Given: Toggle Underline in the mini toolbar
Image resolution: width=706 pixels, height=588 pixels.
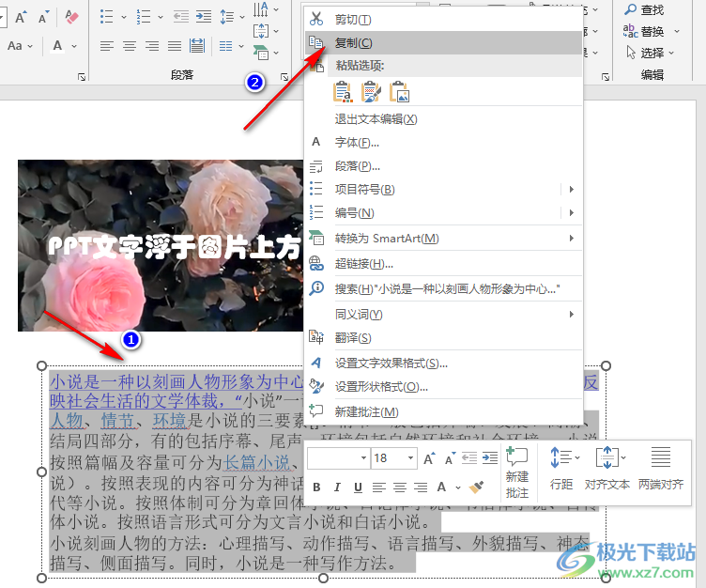Looking at the screenshot, I should (x=358, y=487).
